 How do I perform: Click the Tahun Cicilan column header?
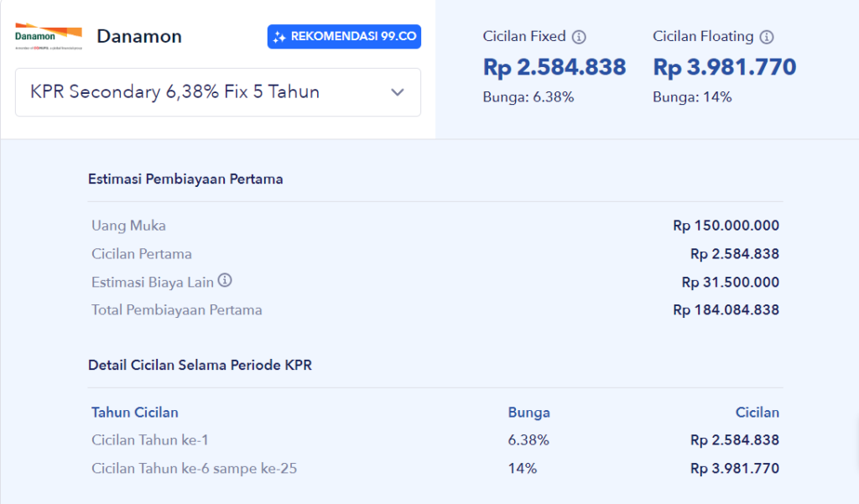(x=134, y=412)
